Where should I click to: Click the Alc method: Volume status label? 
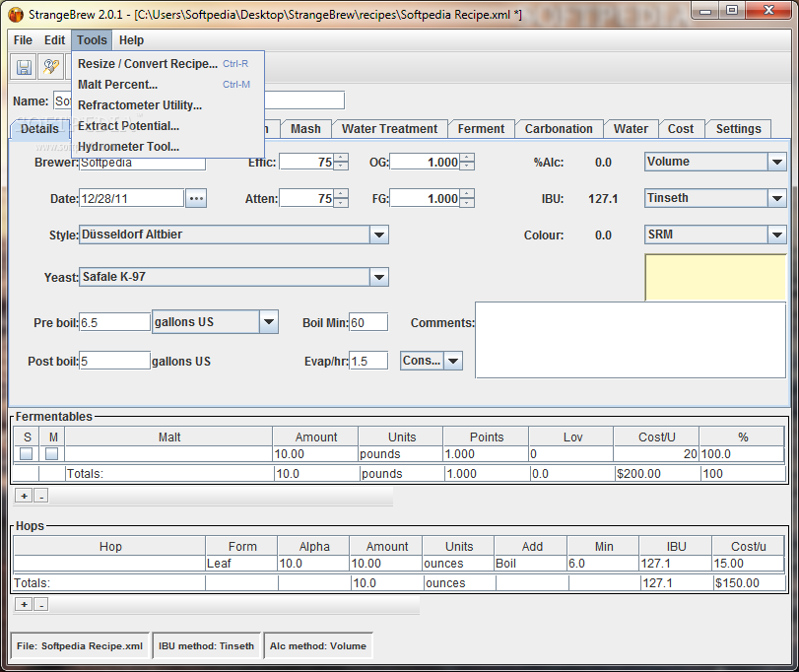tap(318, 646)
